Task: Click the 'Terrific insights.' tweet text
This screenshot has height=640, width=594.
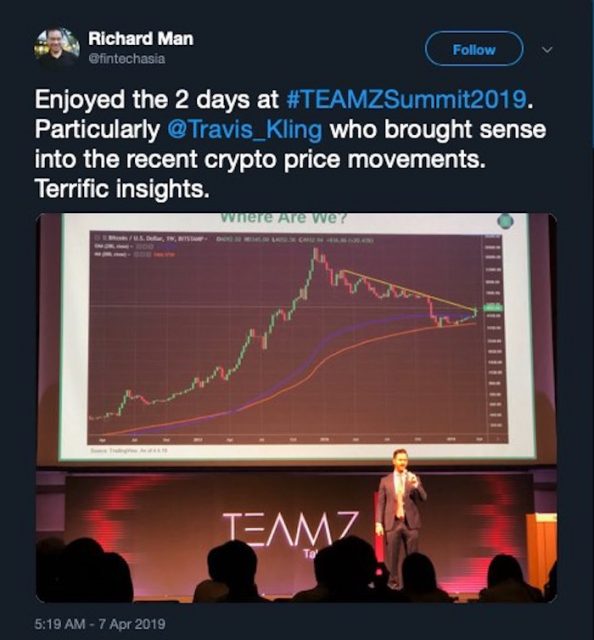Action: 122,189
